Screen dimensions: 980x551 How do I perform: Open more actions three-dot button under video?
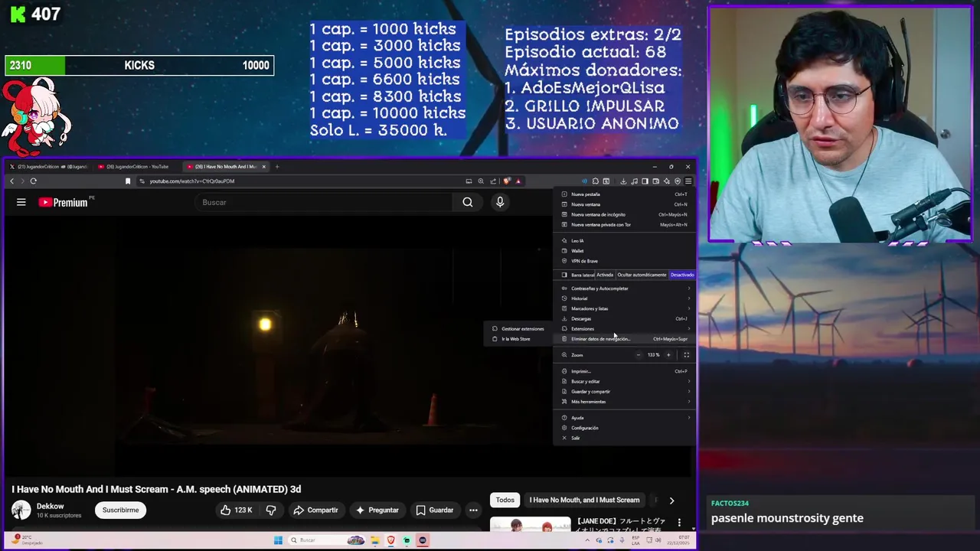coord(473,510)
